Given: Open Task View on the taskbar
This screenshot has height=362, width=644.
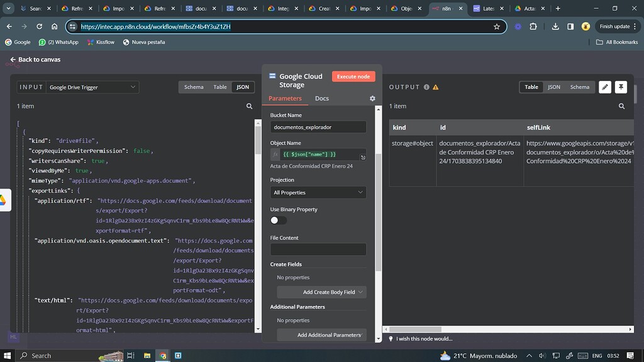Looking at the screenshot, I should coord(131,356).
